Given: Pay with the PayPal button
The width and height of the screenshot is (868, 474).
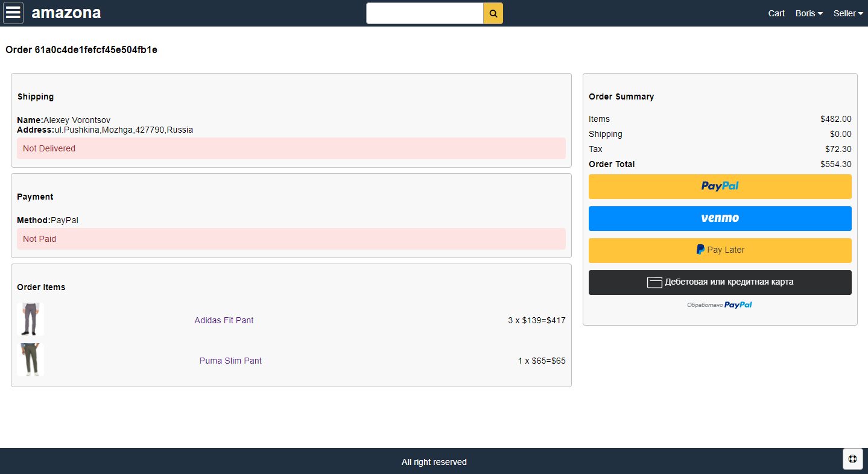Looking at the screenshot, I should tap(720, 186).
